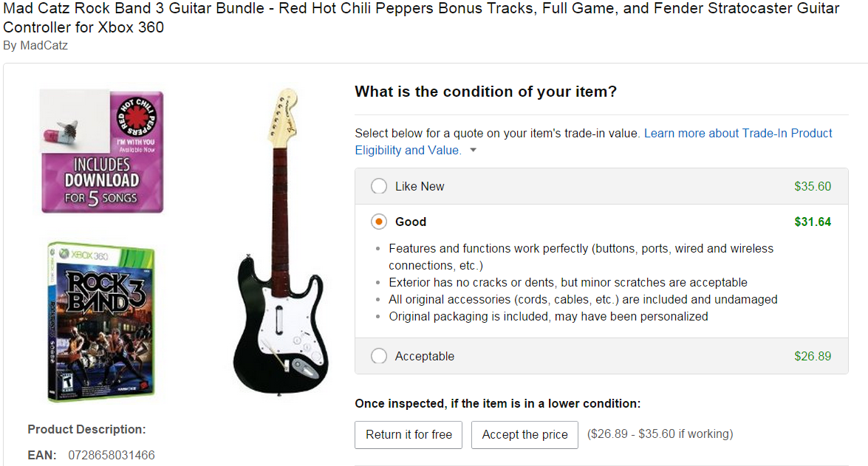Choose the Acceptable condition radio button
The width and height of the screenshot is (868, 466).
(x=379, y=356)
